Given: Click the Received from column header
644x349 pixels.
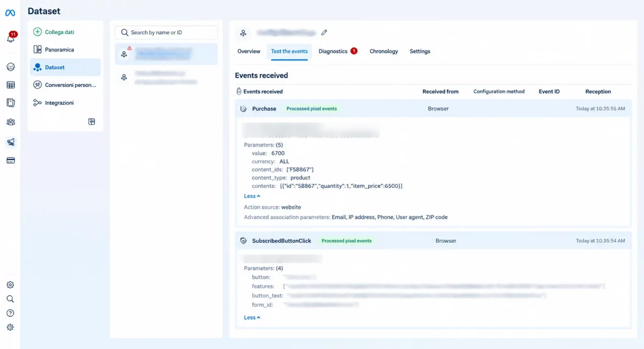Looking at the screenshot, I should coord(441,91).
